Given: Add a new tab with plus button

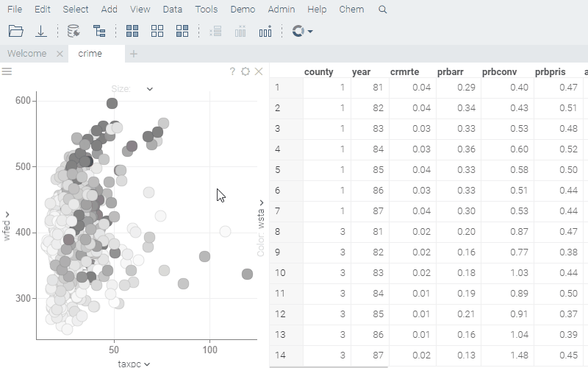Looking at the screenshot, I should (133, 54).
